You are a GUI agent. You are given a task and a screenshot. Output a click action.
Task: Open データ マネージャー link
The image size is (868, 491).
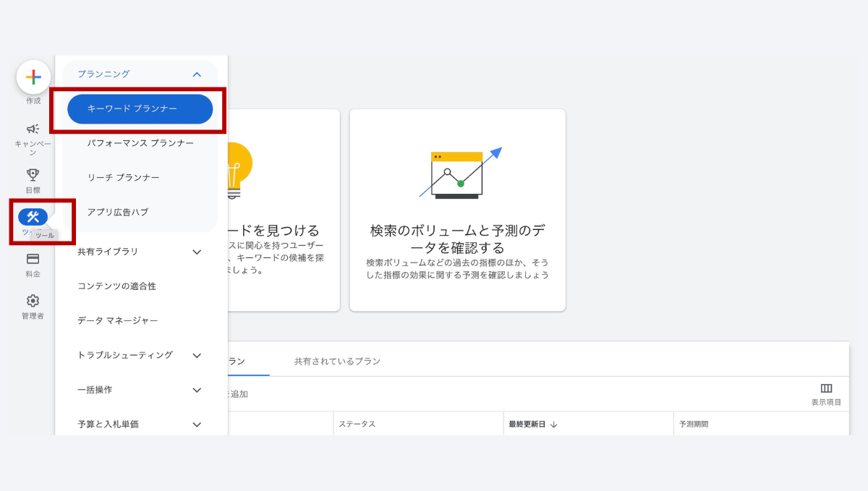pyautogui.click(x=117, y=320)
